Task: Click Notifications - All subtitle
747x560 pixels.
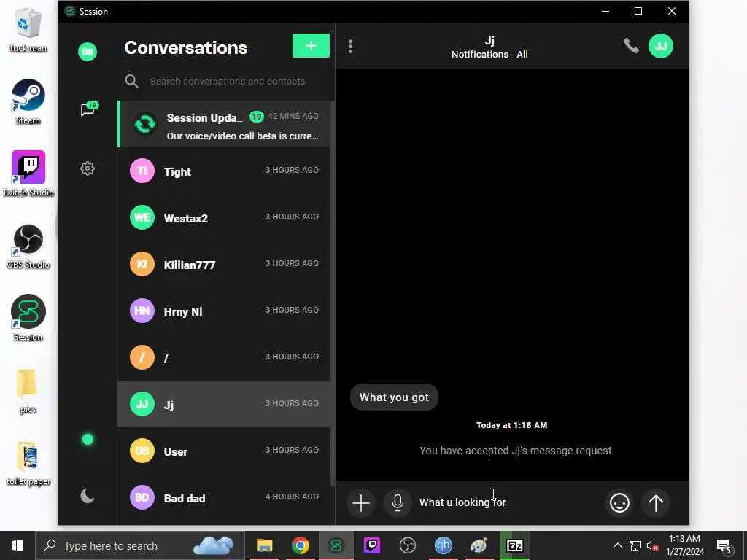Action: (489, 54)
